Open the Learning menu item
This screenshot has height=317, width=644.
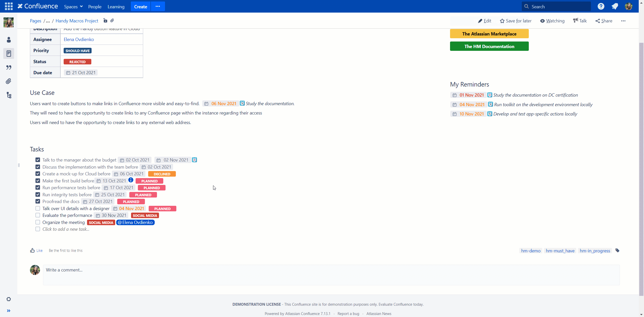[116, 7]
